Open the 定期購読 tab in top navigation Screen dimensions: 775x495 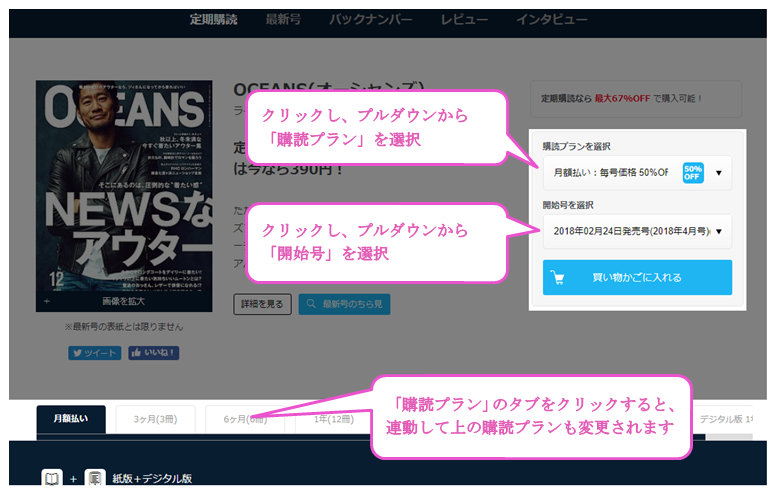pyautogui.click(x=214, y=20)
